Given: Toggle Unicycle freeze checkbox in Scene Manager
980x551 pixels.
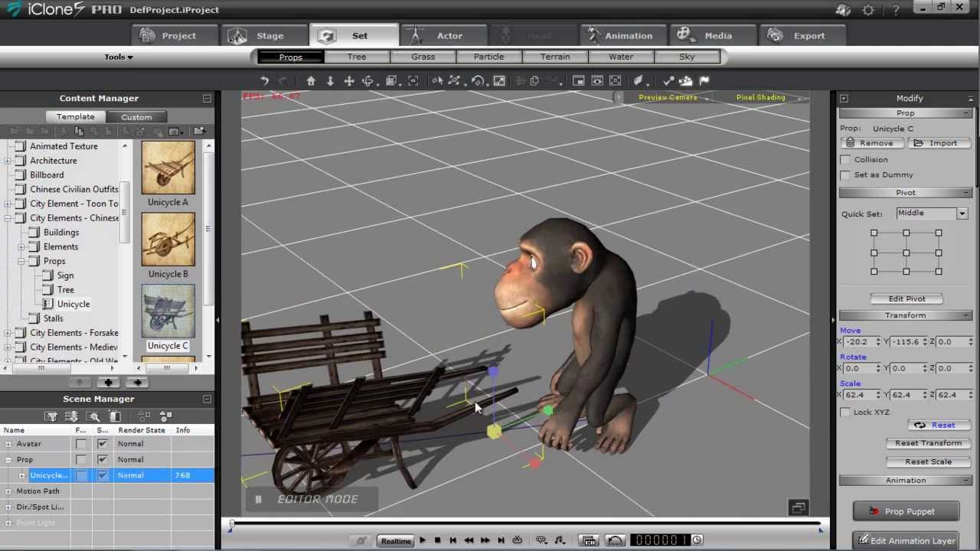Looking at the screenshot, I should [x=81, y=475].
